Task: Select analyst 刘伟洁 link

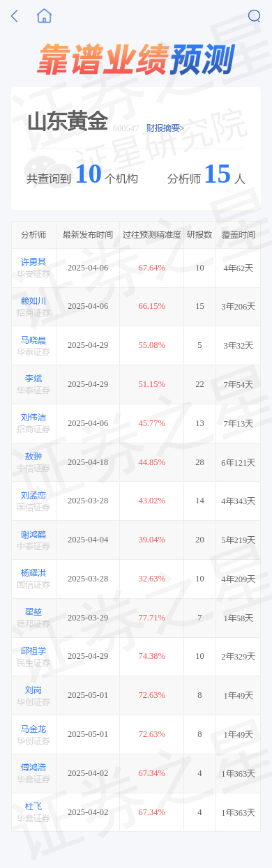Action: point(33,418)
